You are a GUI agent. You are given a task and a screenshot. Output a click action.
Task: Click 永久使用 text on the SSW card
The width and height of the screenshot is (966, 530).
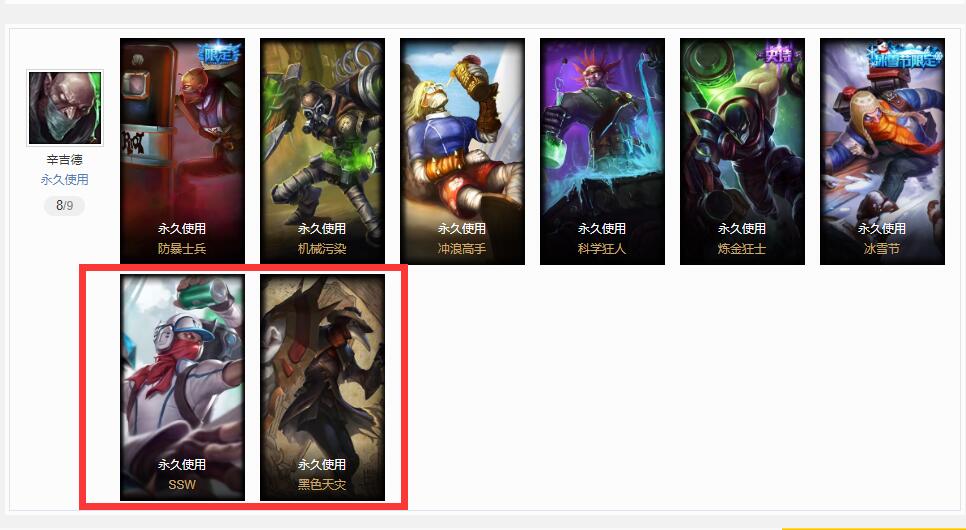182,465
